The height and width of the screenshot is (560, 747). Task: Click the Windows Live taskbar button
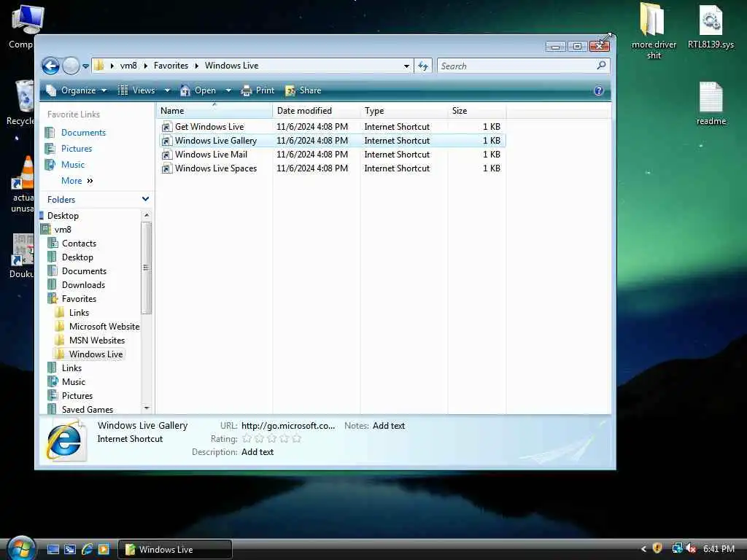coord(175,549)
